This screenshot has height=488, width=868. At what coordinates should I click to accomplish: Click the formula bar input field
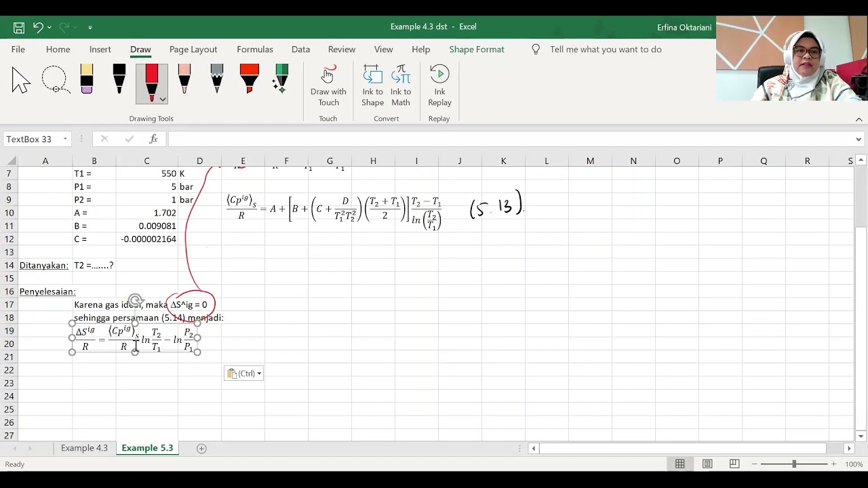[511, 139]
